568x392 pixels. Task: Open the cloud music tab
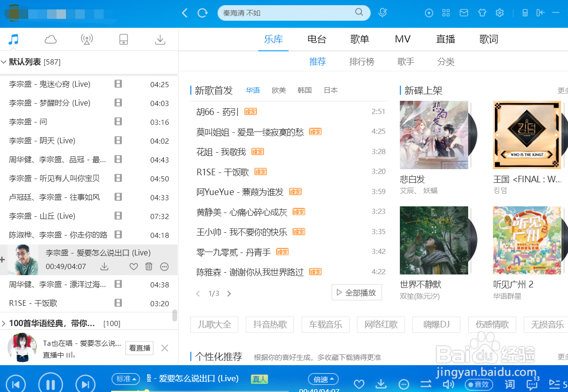pos(50,40)
